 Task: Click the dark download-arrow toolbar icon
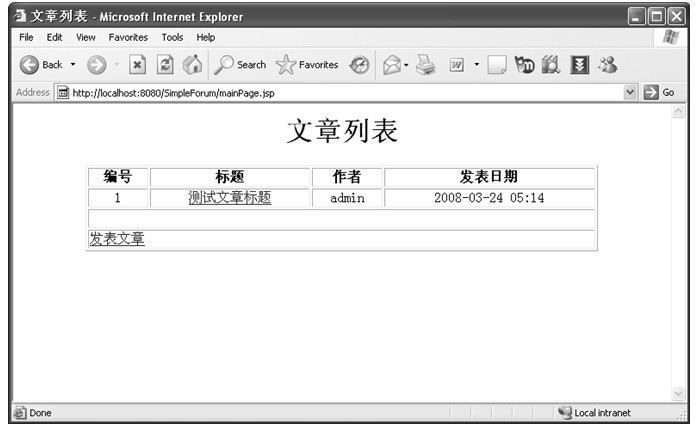pyautogui.click(x=580, y=65)
